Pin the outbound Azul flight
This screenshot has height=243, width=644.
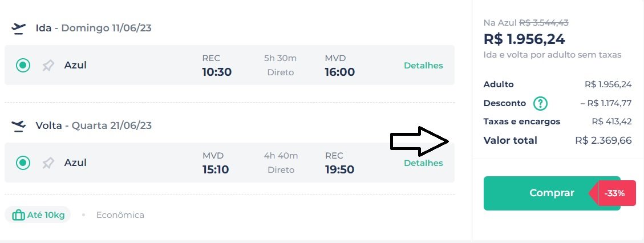pos(48,65)
